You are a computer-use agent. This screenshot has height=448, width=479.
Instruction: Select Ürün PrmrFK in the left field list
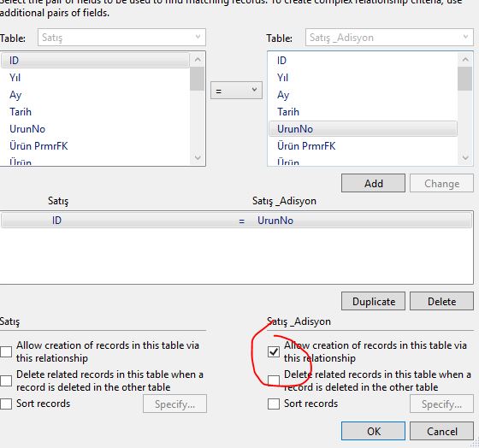(38, 146)
